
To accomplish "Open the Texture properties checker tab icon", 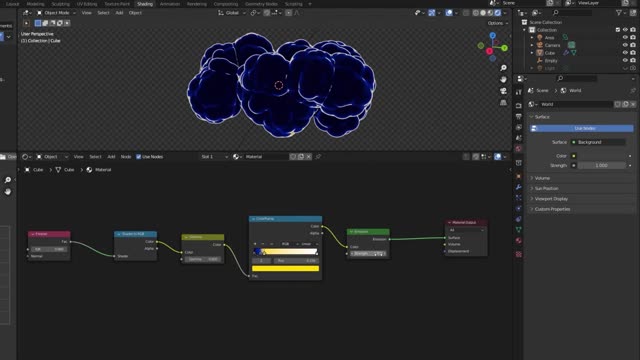I will coord(518,254).
